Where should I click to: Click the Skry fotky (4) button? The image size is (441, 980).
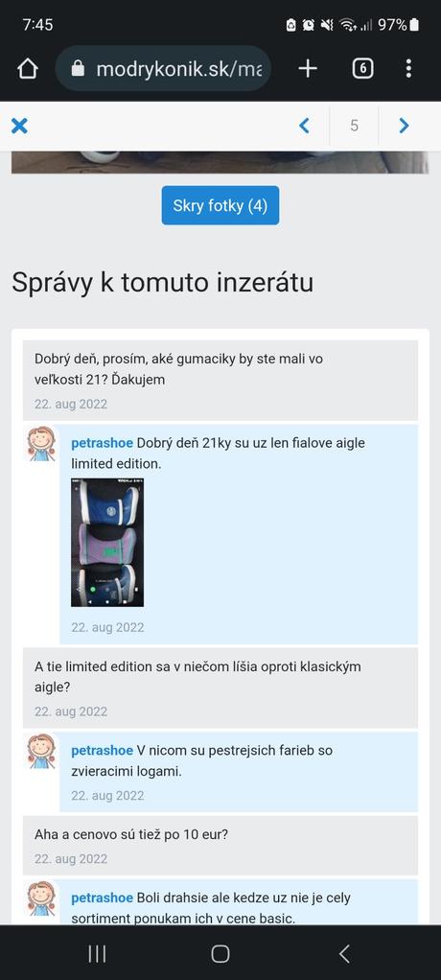[220, 205]
